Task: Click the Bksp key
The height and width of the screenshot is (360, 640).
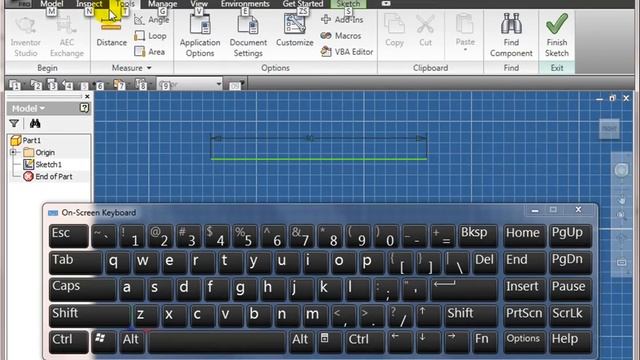Action: [478, 236]
